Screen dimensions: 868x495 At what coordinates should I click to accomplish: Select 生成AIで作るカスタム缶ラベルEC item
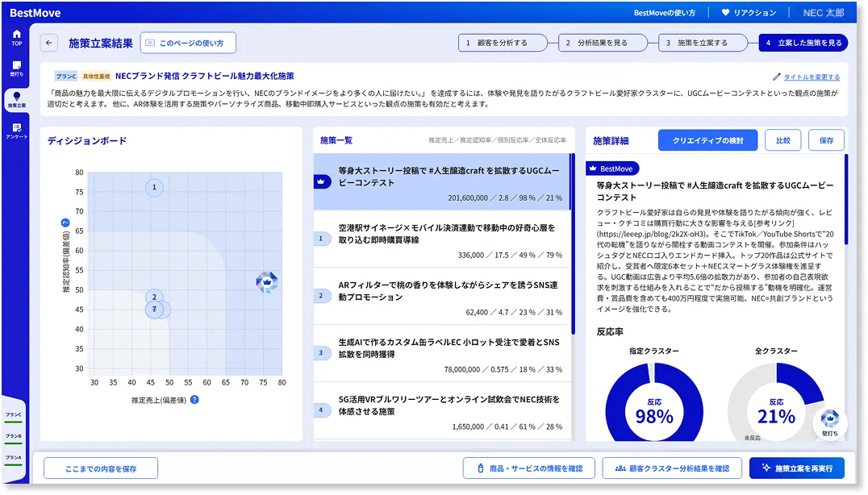point(442,353)
